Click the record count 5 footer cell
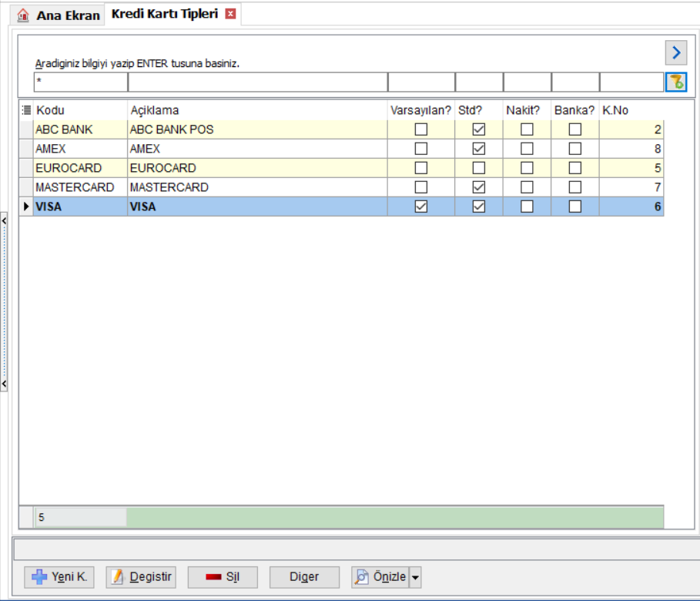 80,518
